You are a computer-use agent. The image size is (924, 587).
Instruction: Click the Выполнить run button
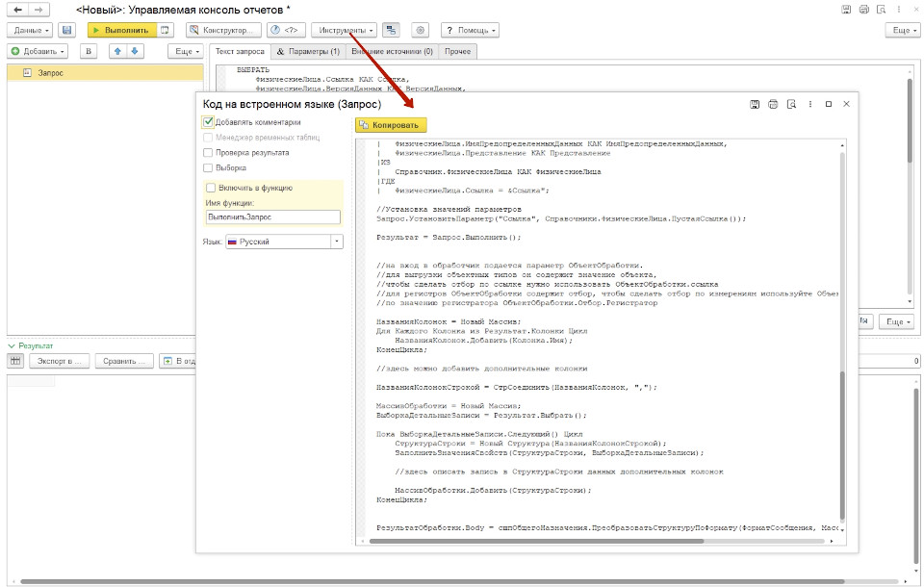click(121, 31)
